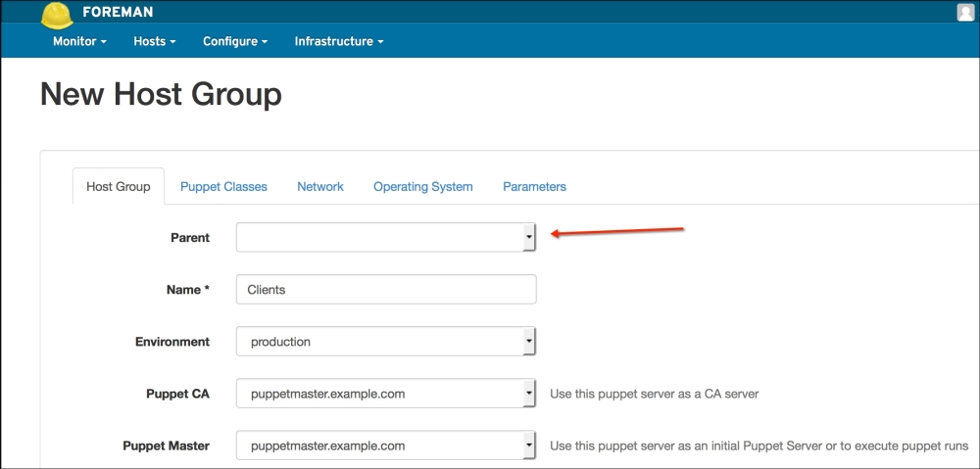
Task: Expand the Configure menu
Action: pyautogui.click(x=235, y=41)
